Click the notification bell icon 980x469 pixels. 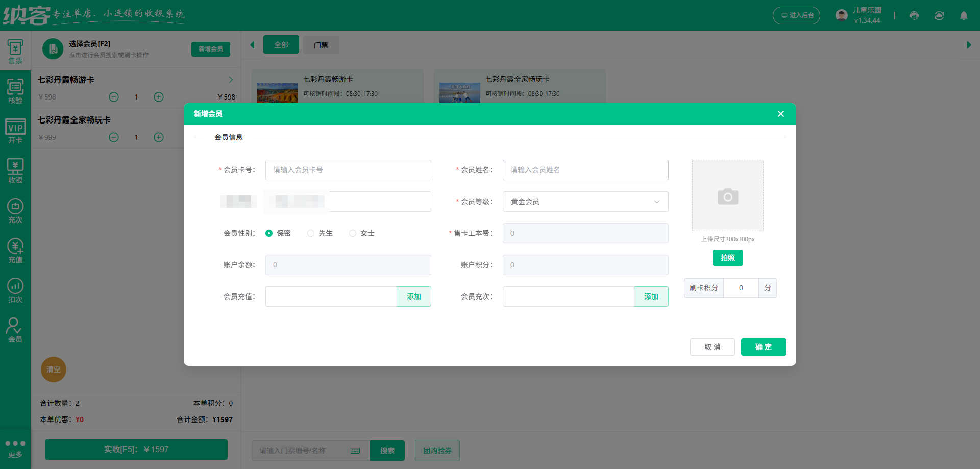point(964,16)
